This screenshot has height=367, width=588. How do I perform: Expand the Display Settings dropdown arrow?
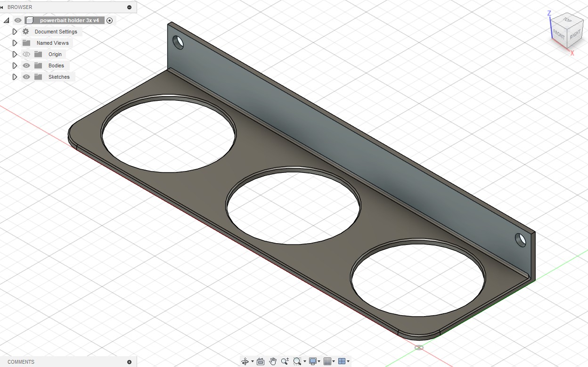[319, 361]
